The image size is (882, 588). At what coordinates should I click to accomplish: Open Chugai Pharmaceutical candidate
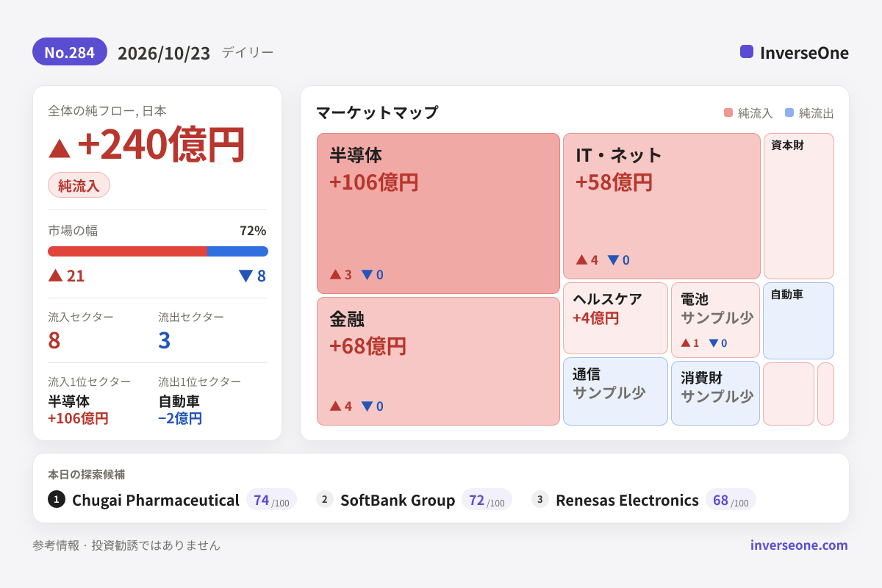(x=156, y=501)
